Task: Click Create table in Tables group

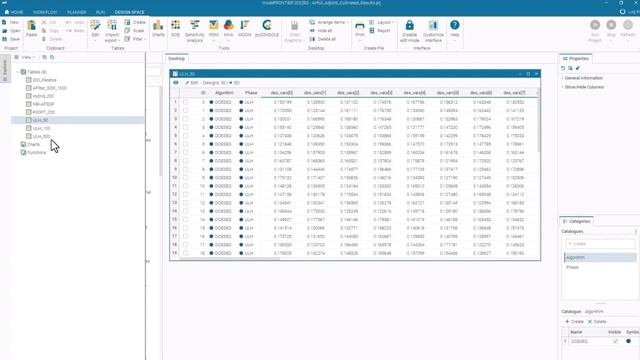Action: (x=135, y=22)
